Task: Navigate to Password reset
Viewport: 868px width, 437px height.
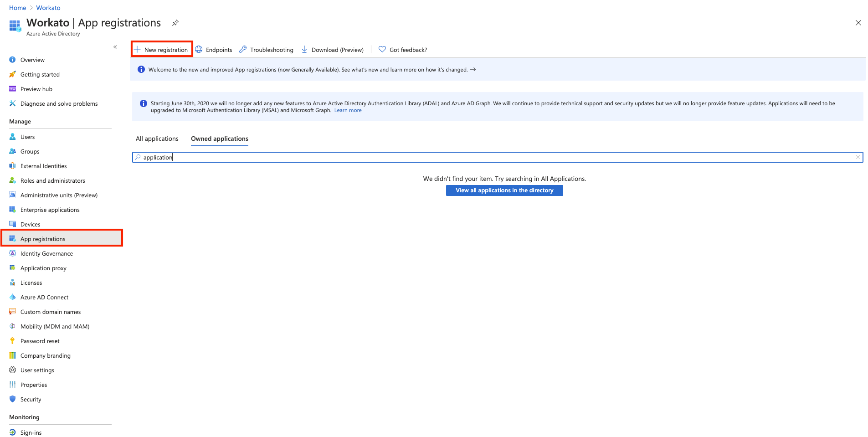Action: pyautogui.click(x=40, y=341)
